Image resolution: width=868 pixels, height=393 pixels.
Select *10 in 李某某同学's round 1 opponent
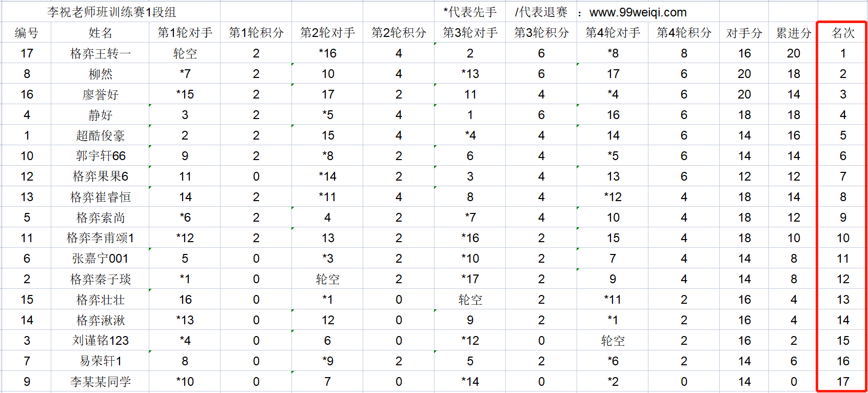185,382
